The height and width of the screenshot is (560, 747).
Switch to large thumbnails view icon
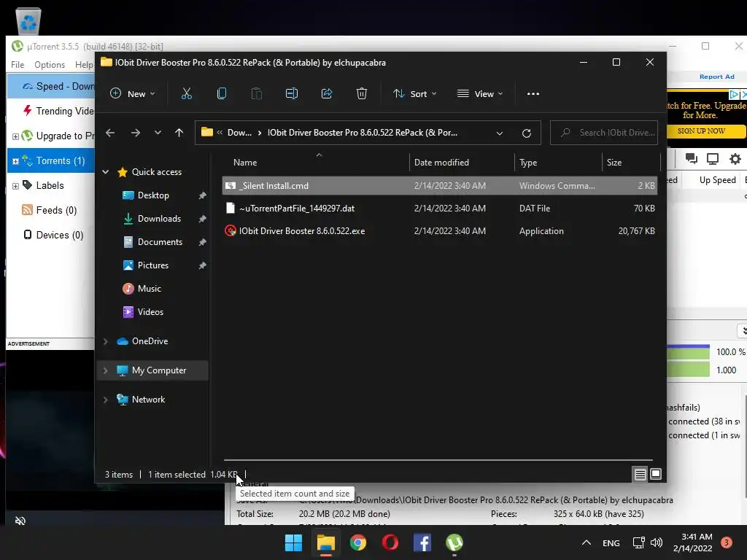pyautogui.click(x=656, y=474)
